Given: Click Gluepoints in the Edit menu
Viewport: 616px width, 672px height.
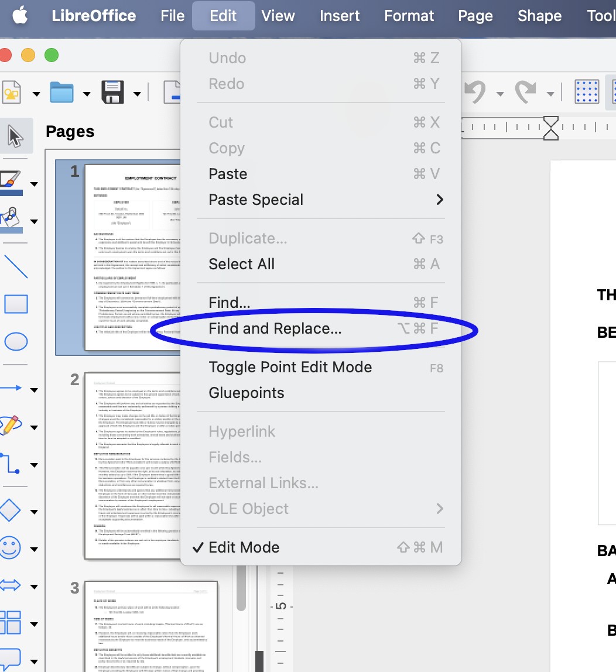Looking at the screenshot, I should [x=321, y=393].
